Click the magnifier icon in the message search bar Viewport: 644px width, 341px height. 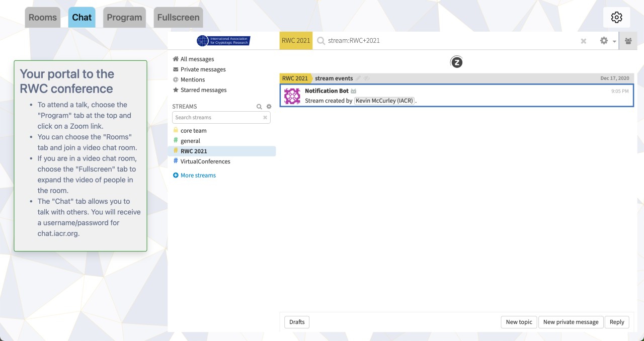coord(320,41)
